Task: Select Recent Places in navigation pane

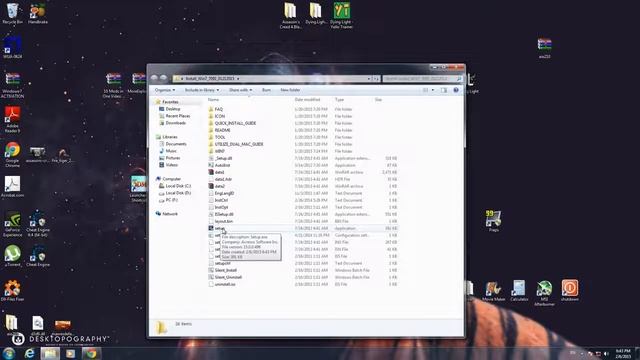Action: (x=178, y=116)
